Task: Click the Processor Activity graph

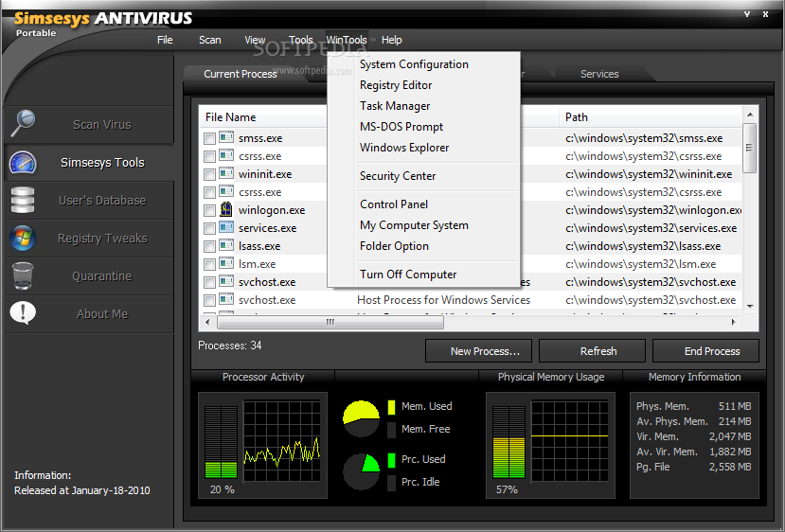Action: [282, 441]
